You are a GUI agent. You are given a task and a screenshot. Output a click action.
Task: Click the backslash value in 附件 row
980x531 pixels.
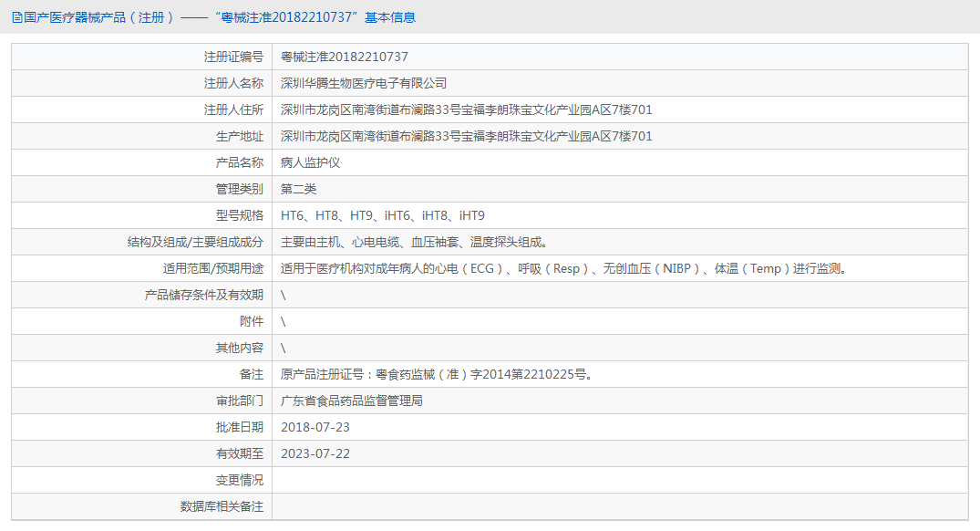[x=284, y=321]
